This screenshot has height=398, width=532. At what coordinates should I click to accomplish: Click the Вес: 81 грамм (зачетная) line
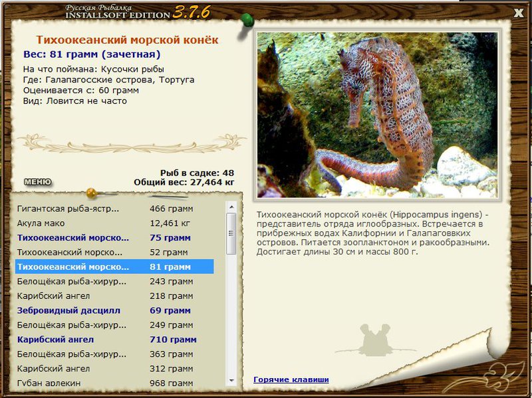[92, 54]
